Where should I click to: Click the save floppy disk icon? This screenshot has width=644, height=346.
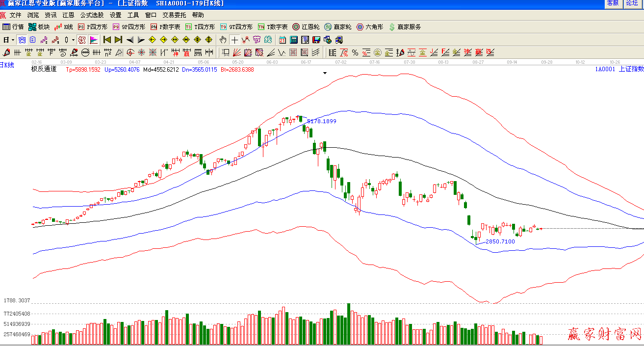(x=316, y=40)
